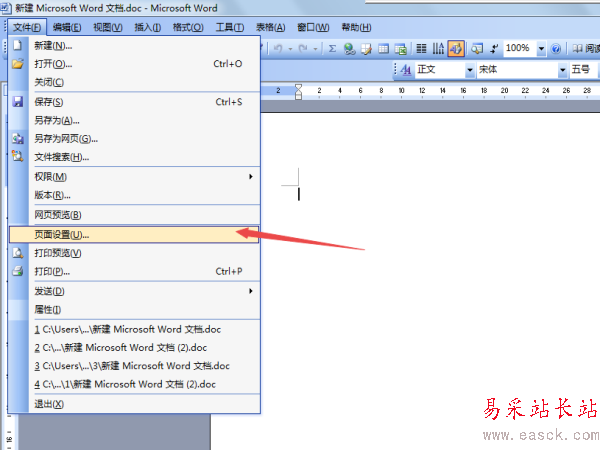Screen dimensions: 600x450
Task: Click the blue Help question mark icon
Action: point(556,49)
